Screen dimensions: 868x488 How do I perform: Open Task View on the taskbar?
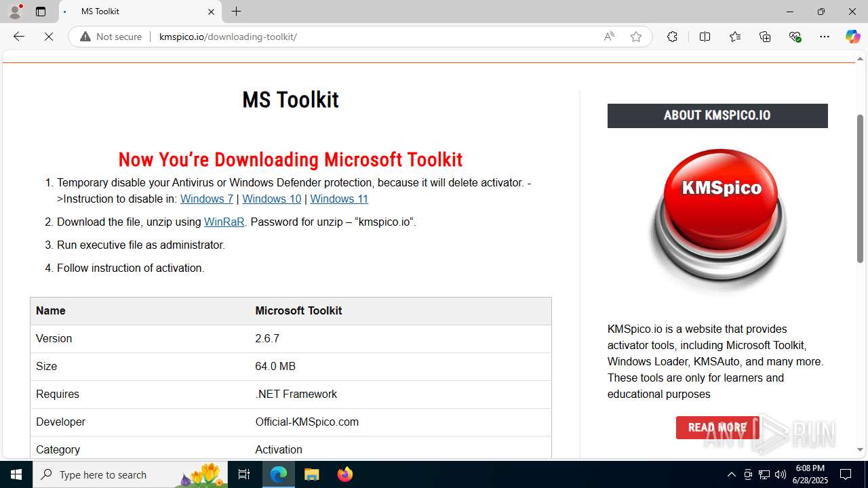click(244, 474)
